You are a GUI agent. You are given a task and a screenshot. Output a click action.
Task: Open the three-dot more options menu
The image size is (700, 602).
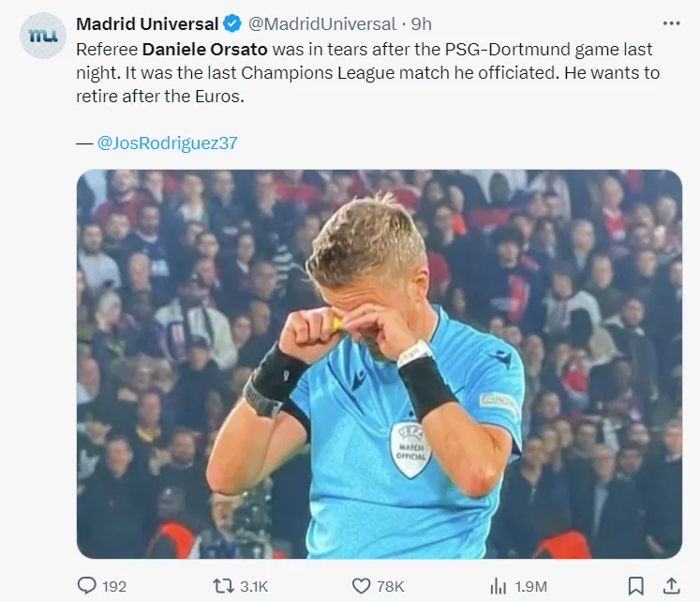pos(671,23)
